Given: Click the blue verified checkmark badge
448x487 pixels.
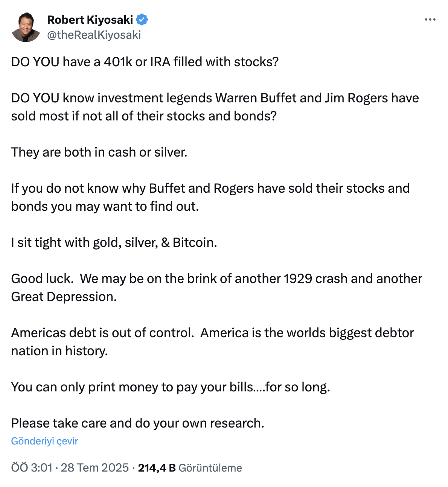Looking at the screenshot, I should pyautogui.click(x=142, y=20).
